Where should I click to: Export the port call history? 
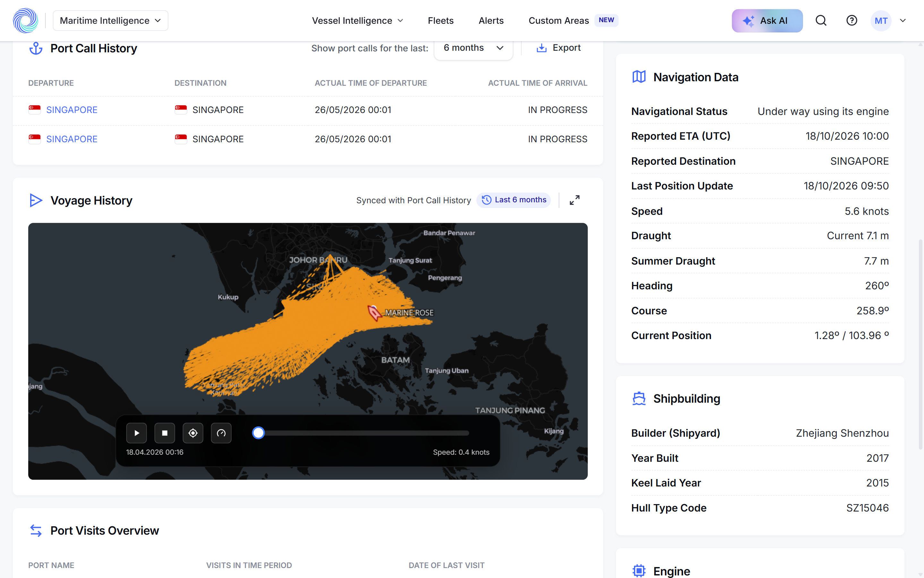[x=558, y=48]
